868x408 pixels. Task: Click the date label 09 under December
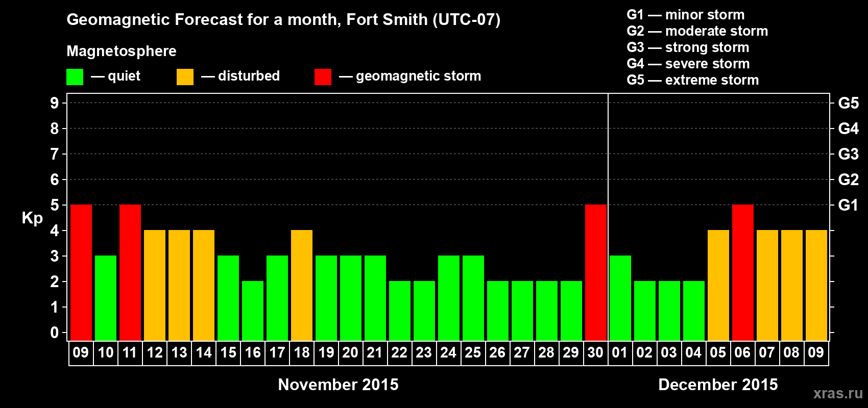point(816,352)
